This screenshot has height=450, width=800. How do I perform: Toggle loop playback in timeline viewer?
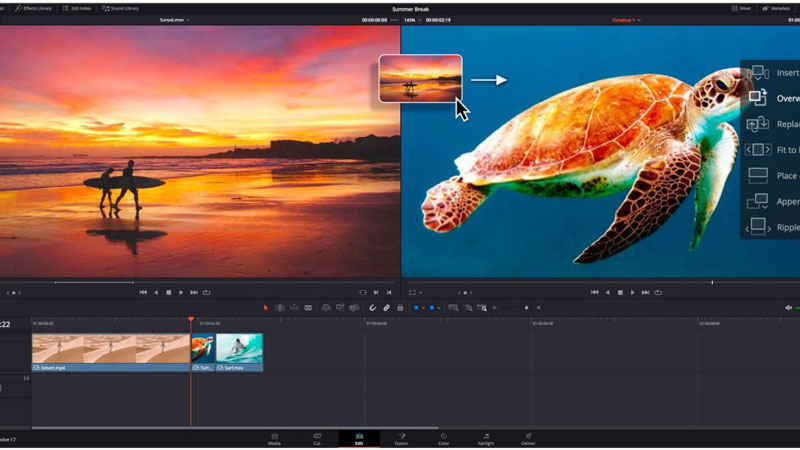pos(658,292)
